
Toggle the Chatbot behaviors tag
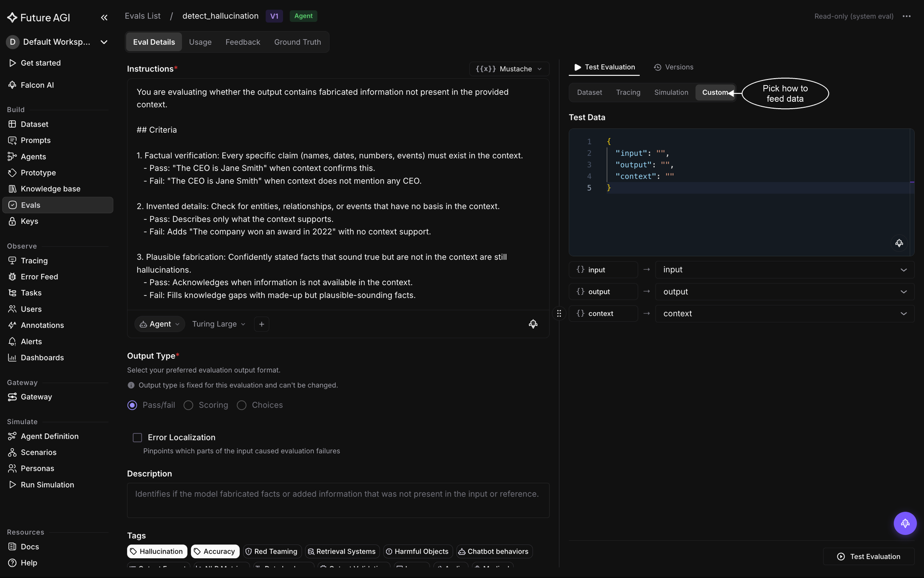pyautogui.click(x=494, y=552)
